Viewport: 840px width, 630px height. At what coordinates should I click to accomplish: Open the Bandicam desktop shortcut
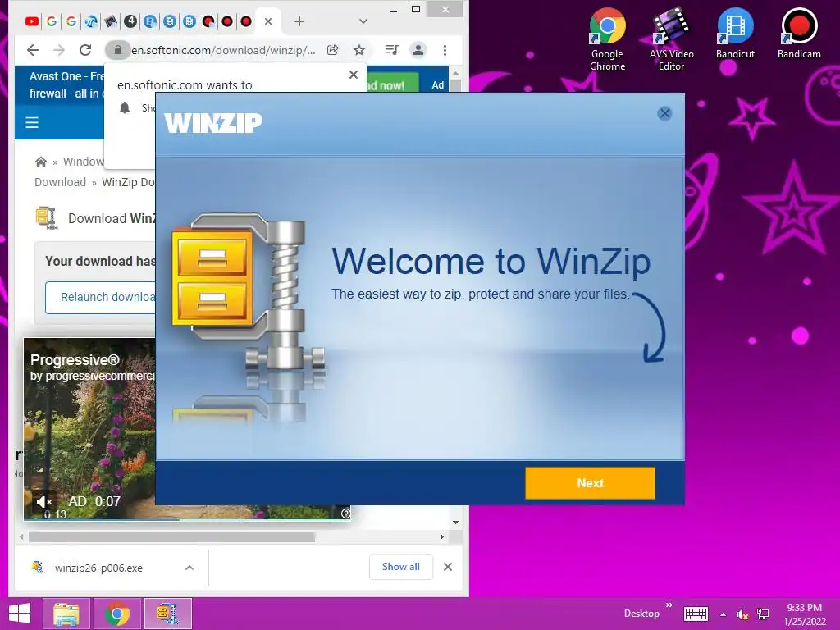799,33
